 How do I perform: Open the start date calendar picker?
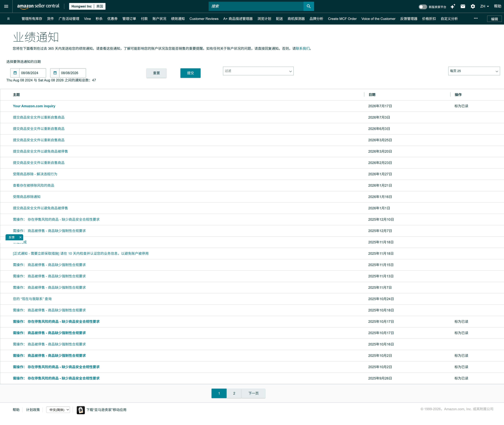(x=15, y=73)
